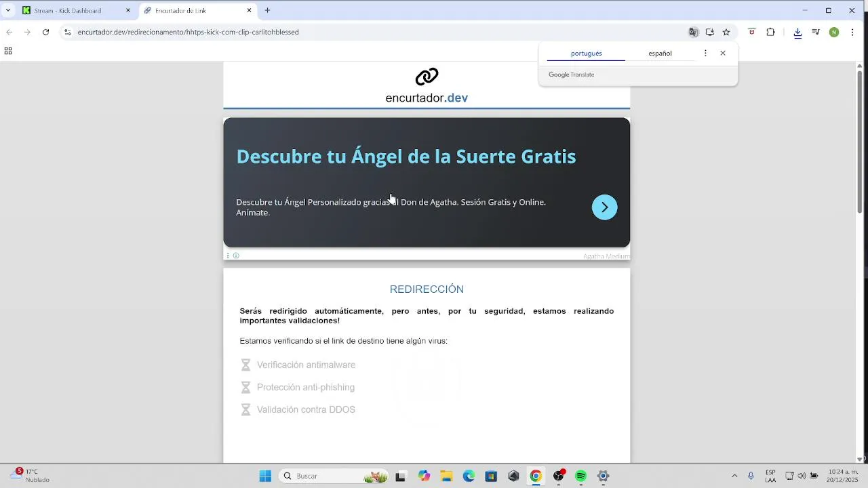Screen dimensions: 868x488
Task: Open the Chrome three-dot menu
Action: (x=852, y=32)
